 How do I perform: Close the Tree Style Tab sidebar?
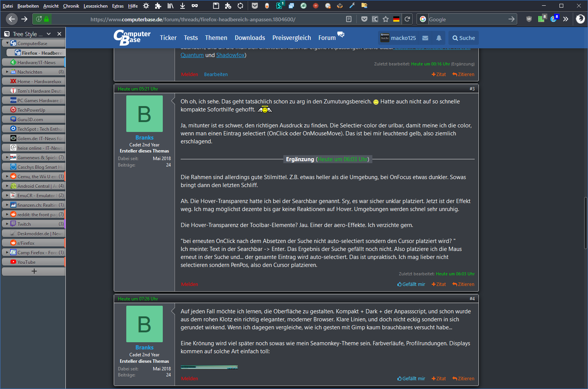pyautogui.click(x=59, y=34)
